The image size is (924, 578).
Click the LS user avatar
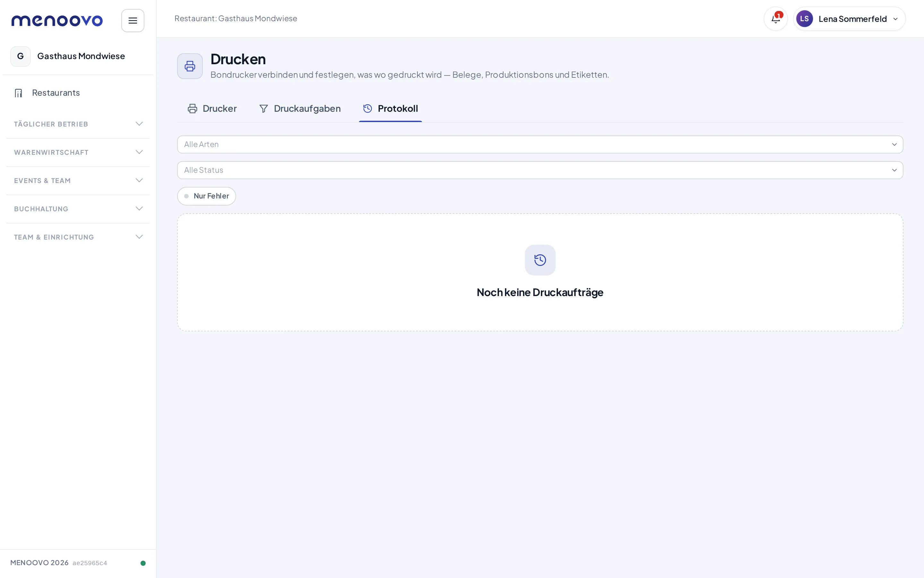pos(804,19)
